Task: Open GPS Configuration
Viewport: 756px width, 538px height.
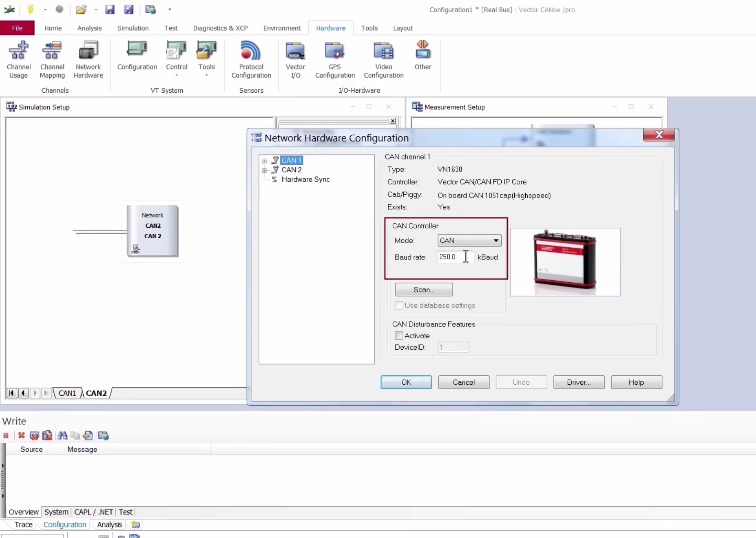Action: tap(335, 59)
